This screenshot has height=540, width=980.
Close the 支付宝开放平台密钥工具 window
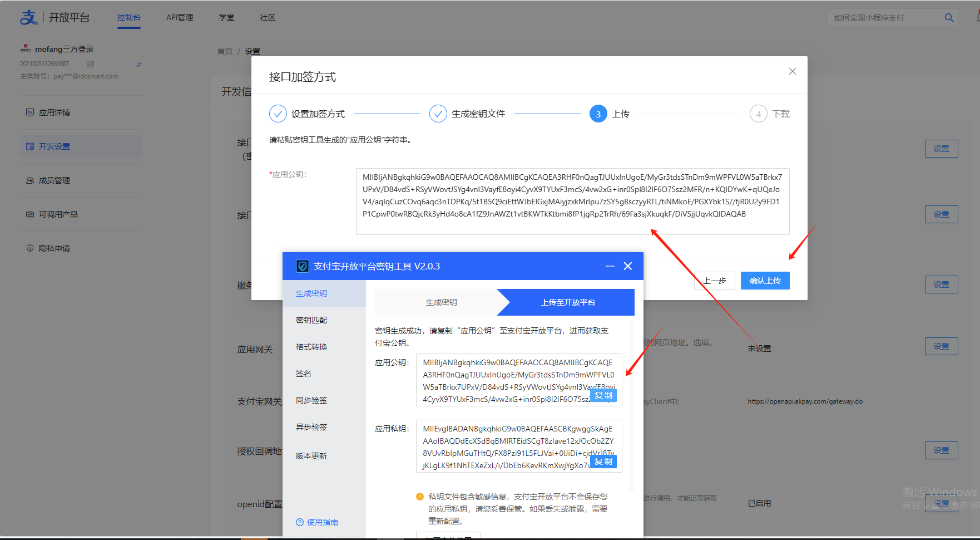628,266
